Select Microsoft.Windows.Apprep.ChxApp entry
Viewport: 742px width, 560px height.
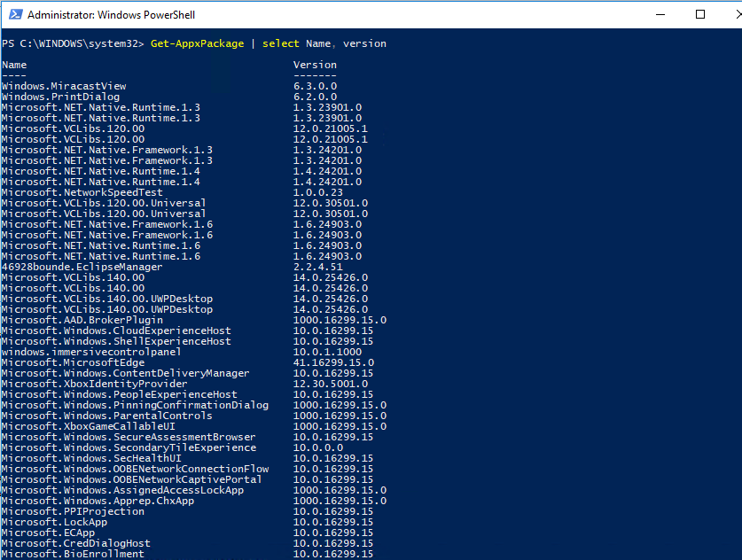point(98,501)
